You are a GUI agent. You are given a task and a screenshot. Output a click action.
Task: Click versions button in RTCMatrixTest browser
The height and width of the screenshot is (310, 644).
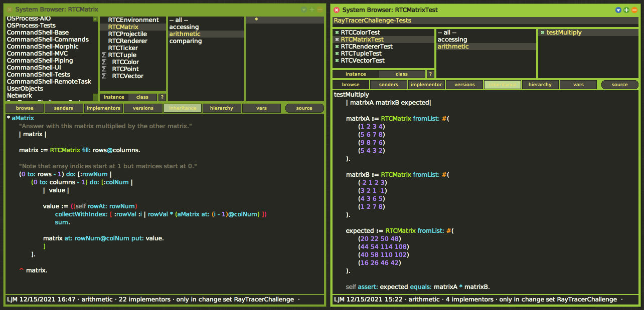(x=464, y=85)
